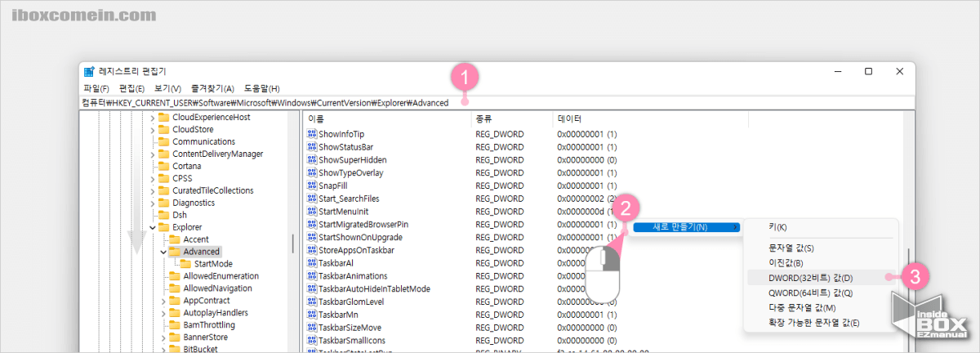Click the StoreAppsOnTaskbar DWORD value icon
This screenshot has height=353, width=980.
coord(311,250)
